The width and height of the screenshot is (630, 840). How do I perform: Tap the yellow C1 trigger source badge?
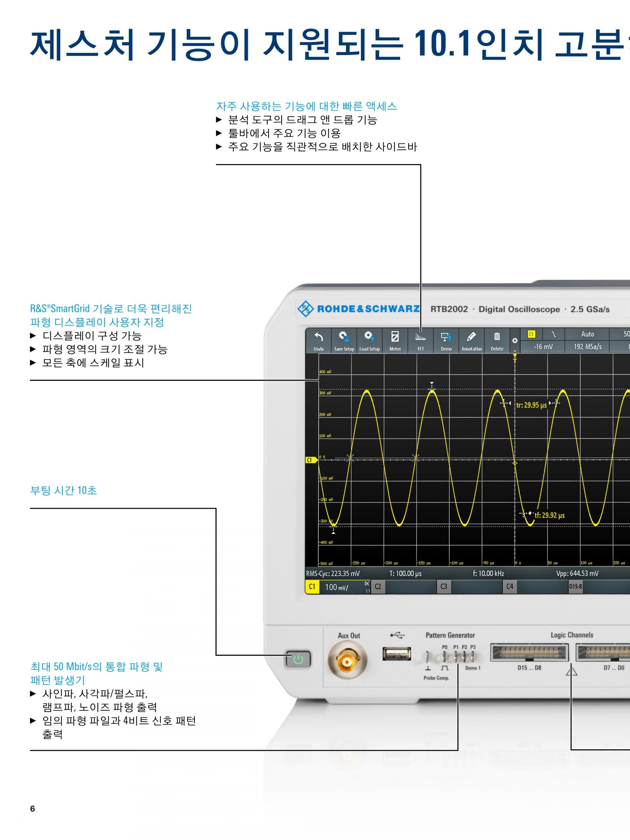531,334
